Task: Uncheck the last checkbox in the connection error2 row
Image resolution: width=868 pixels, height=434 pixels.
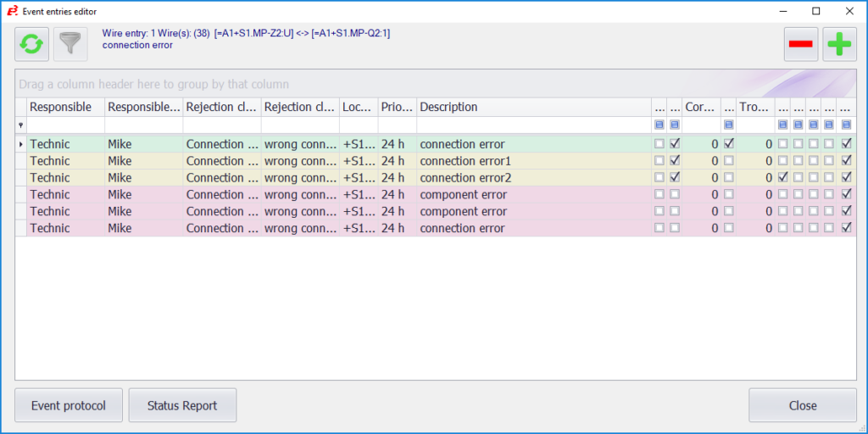Action: click(x=846, y=178)
